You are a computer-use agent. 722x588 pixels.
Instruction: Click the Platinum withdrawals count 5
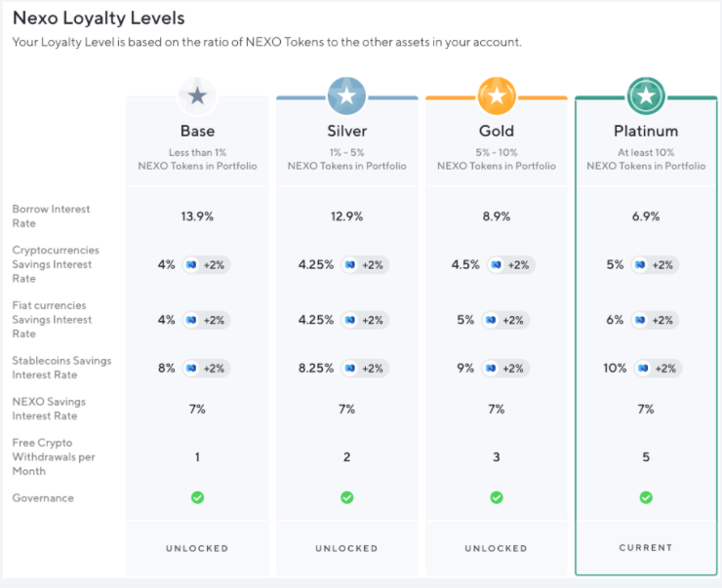click(646, 457)
